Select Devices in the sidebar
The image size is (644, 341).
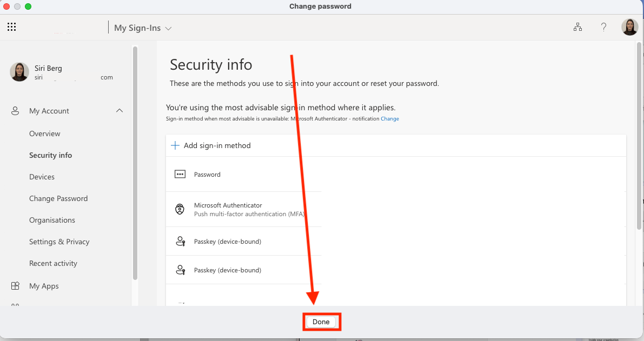[x=42, y=177]
